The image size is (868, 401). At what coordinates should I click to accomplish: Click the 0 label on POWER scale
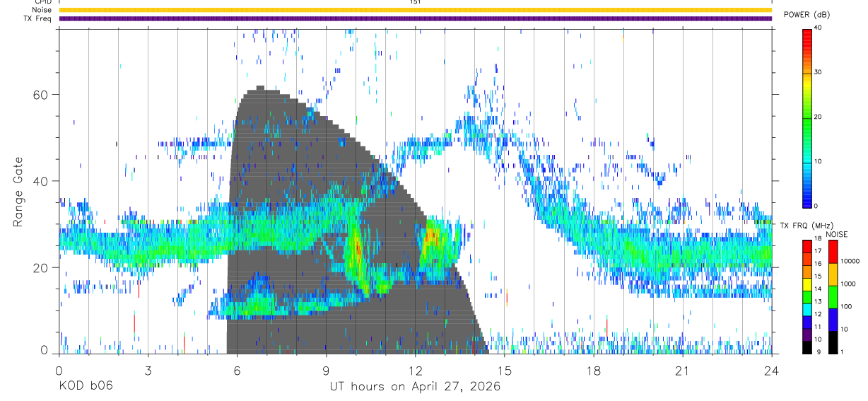[x=816, y=206]
